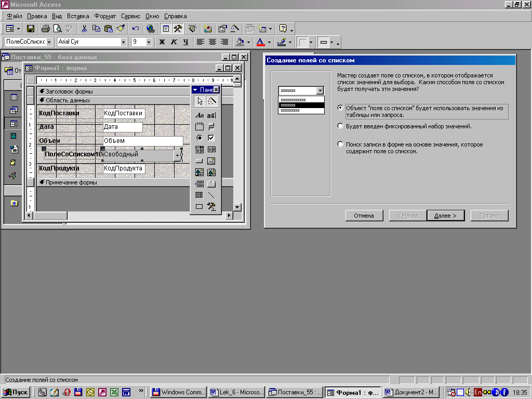
Task: Select the Label tool (Aa) in toolbox
Action: [x=199, y=115]
